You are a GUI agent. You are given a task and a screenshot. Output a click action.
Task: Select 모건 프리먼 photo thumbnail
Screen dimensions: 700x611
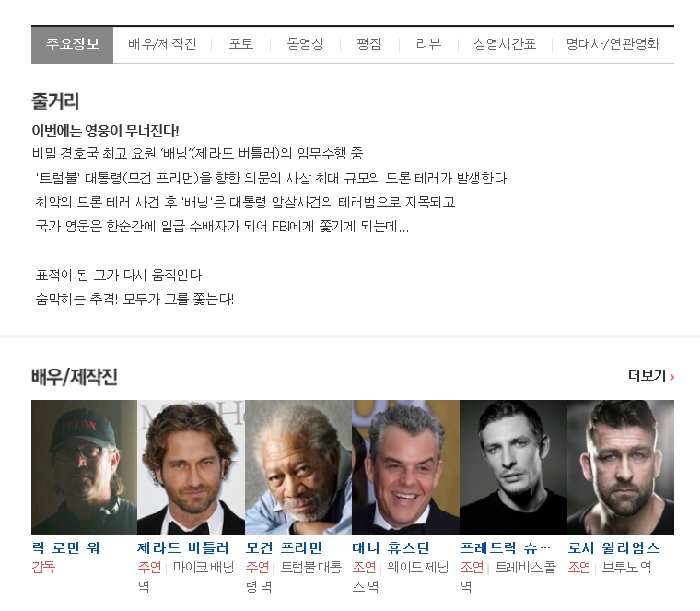pos(298,467)
